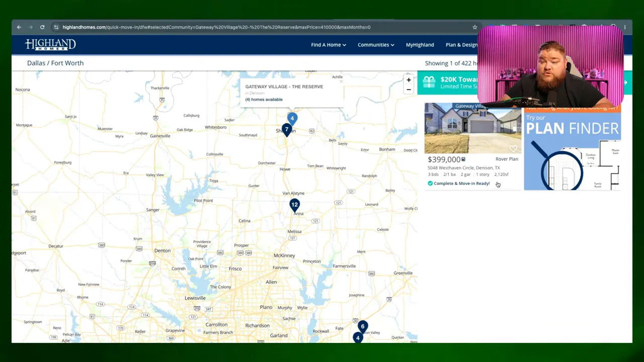The height and width of the screenshot is (362, 644).
Task: Click the Lewisville label on the map
Action: click(x=195, y=298)
